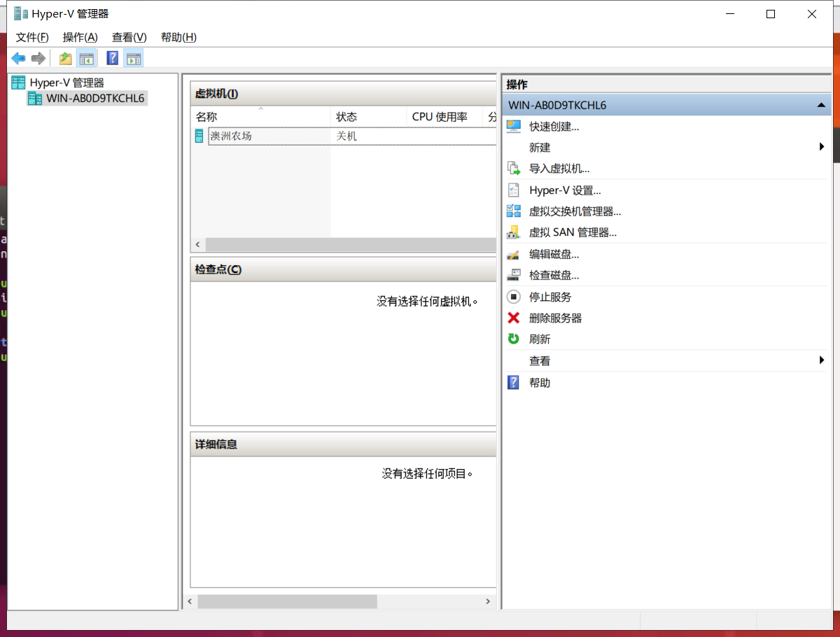Click the 检查磁盘 icon
This screenshot has height=637, width=840.
coord(514,275)
